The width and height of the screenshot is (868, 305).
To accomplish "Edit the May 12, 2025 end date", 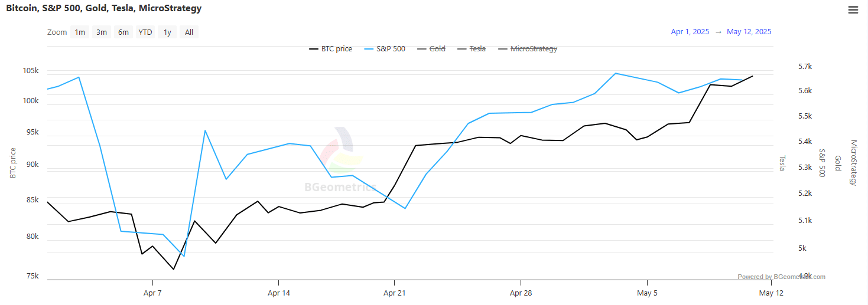I will (749, 32).
